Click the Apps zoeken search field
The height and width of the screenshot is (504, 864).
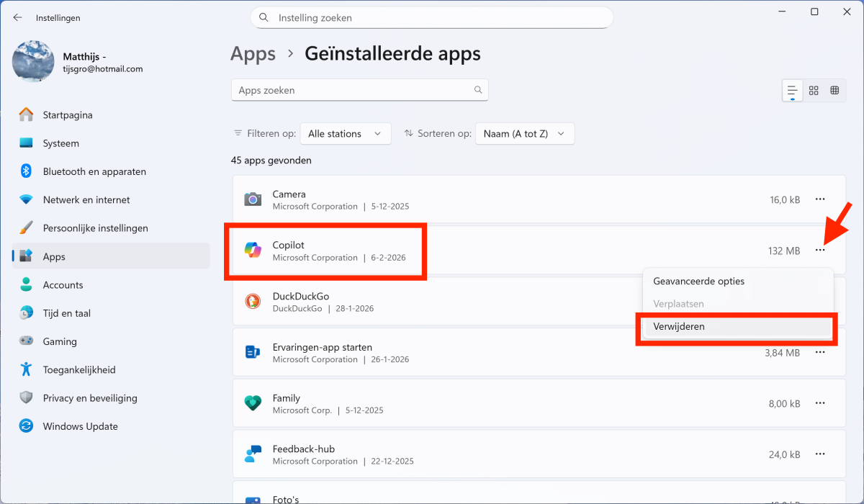pyautogui.click(x=353, y=91)
